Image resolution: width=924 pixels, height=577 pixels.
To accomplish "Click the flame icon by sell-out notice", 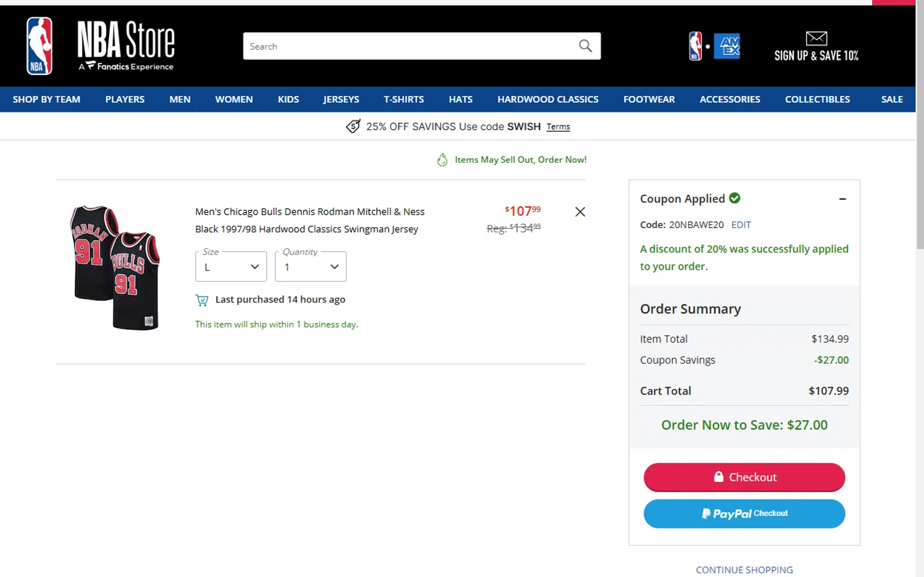I will pos(442,160).
